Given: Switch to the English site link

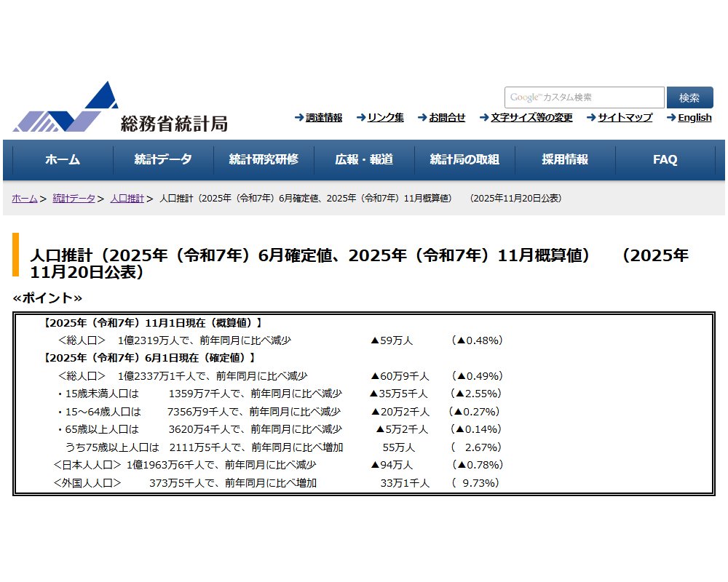Looking at the screenshot, I should coord(695,118).
